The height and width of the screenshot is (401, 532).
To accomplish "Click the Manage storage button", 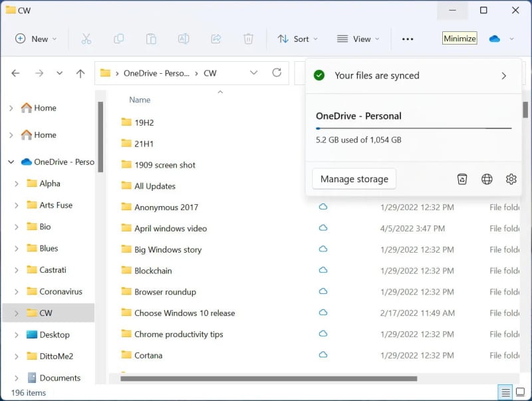I will tap(354, 179).
